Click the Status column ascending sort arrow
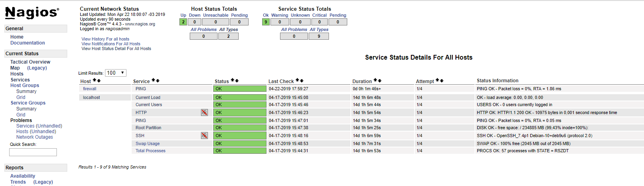The height and width of the screenshot is (186, 644). point(233,81)
